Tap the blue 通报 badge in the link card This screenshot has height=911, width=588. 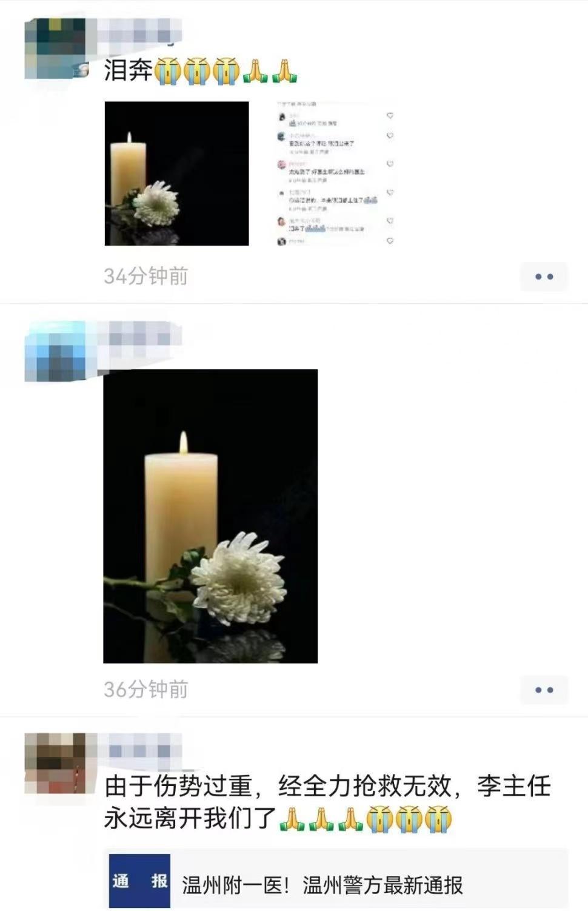[140, 881]
